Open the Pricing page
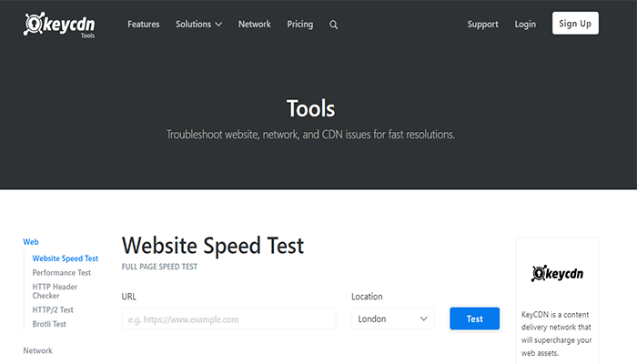The width and height of the screenshot is (637, 364). pyautogui.click(x=300, y=25)
